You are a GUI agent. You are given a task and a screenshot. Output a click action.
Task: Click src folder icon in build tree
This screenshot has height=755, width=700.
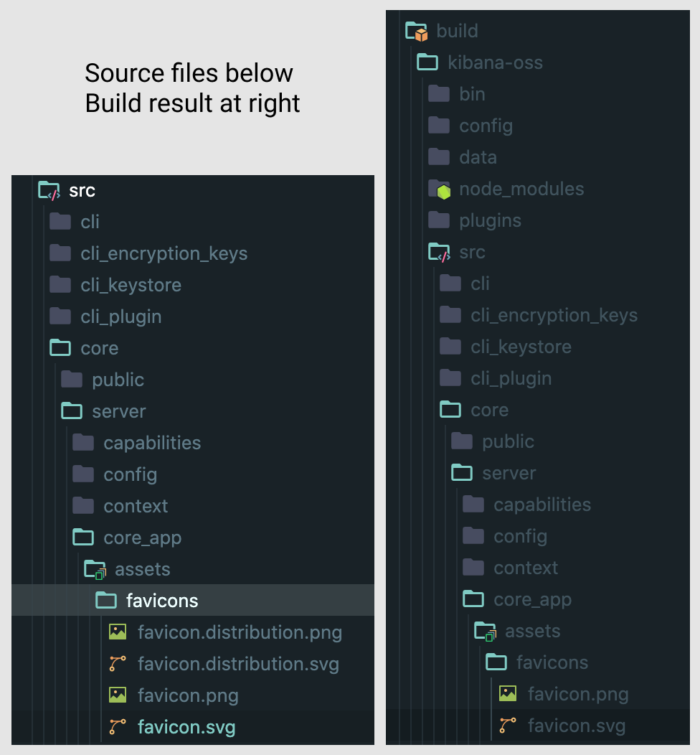pyautogui.click(x=439, y=253)
